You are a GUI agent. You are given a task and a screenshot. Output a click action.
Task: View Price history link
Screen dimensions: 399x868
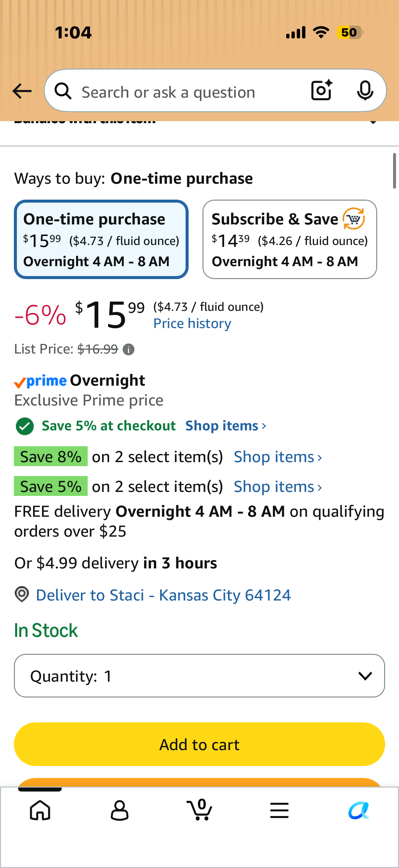click(192, 323)
